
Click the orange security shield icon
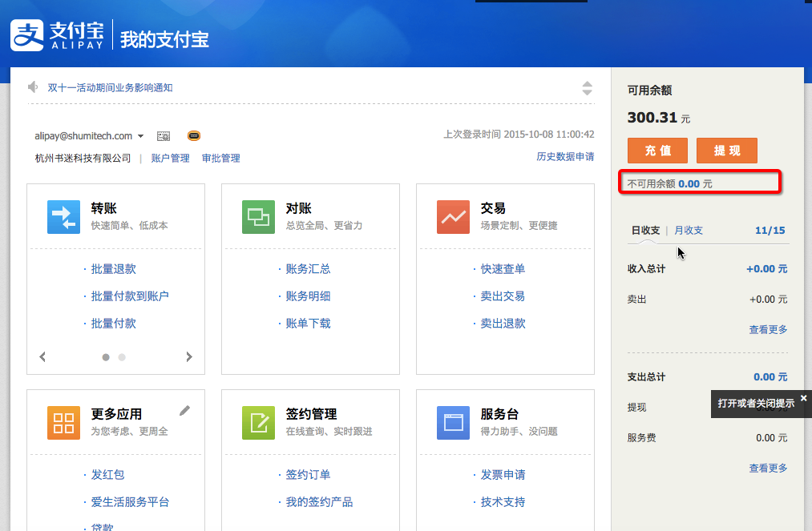194,135
